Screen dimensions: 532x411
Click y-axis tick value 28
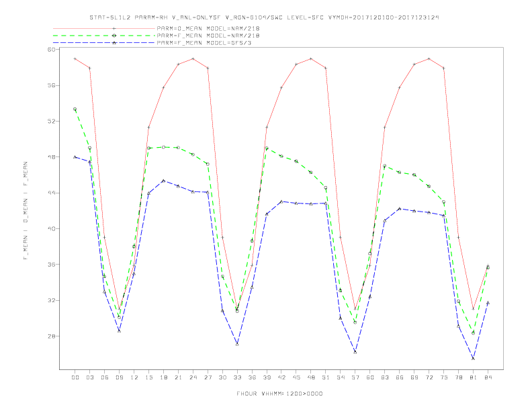51,336
